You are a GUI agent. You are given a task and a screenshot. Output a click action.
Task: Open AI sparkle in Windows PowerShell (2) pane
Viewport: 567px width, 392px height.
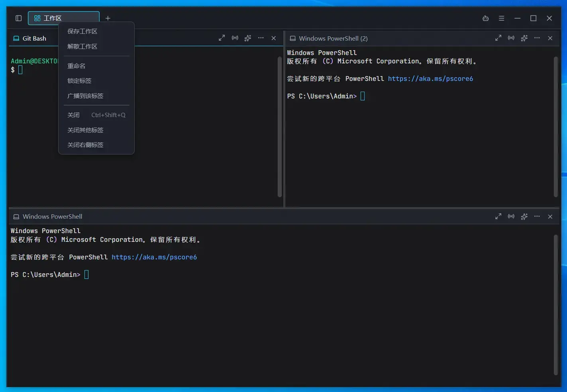point(524,38)
